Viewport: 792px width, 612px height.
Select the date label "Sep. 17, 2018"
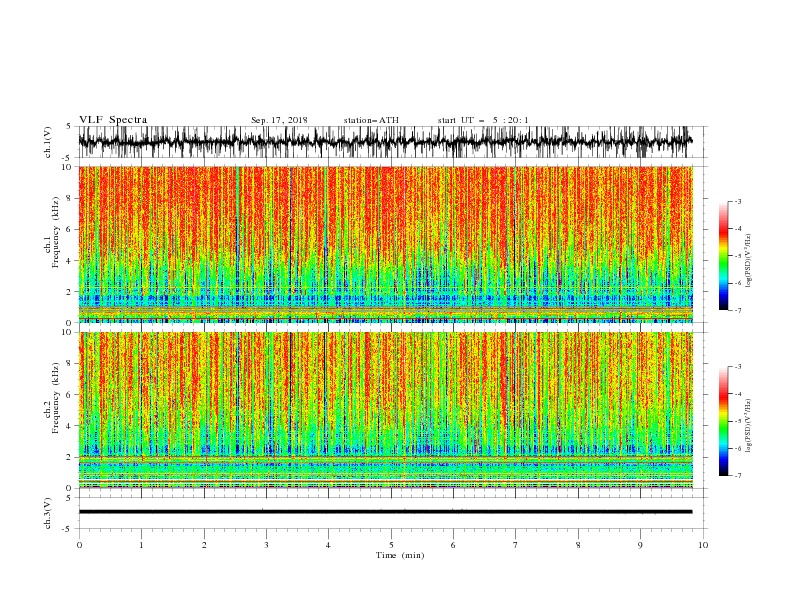click(x=279, y=120)
